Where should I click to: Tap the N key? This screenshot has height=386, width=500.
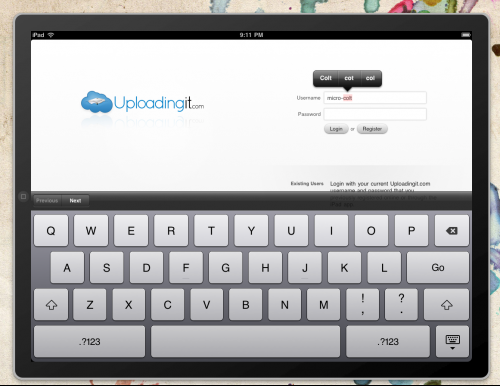click(x=285, y=305)
